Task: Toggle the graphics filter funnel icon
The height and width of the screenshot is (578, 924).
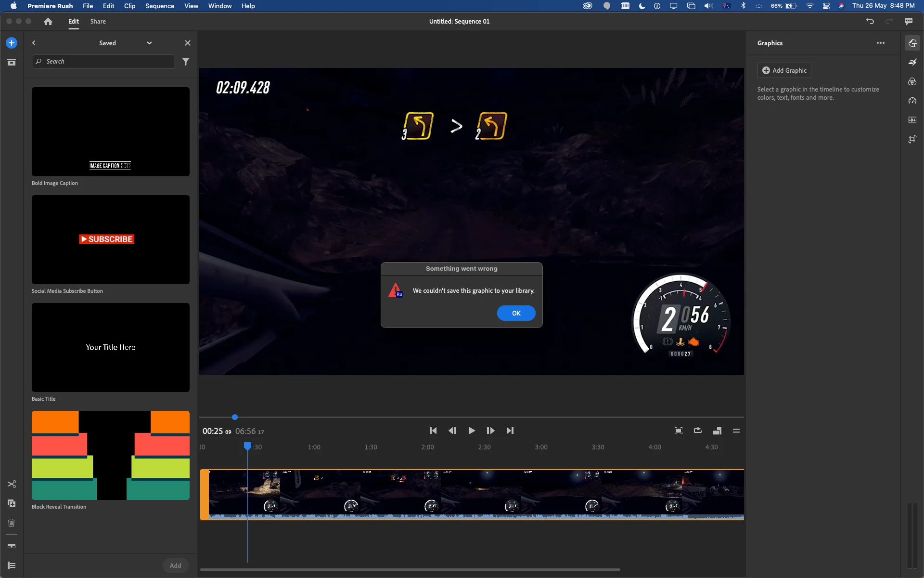Action: [x=186, y=62]
